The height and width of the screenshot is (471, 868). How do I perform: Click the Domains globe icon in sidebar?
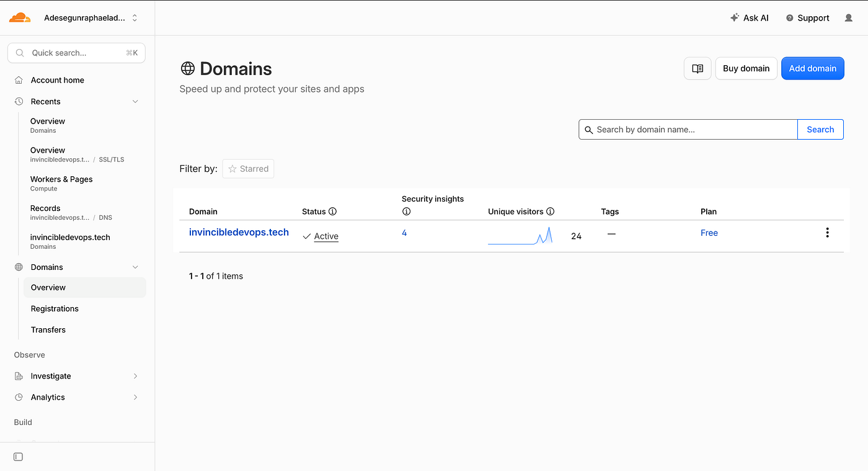19,267
